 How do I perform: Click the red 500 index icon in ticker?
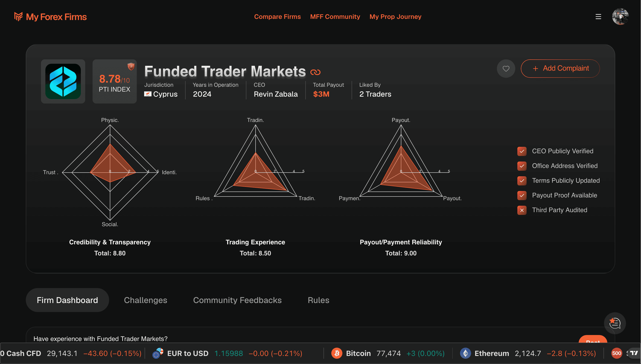pyautogui.click(x=617, y=353)
